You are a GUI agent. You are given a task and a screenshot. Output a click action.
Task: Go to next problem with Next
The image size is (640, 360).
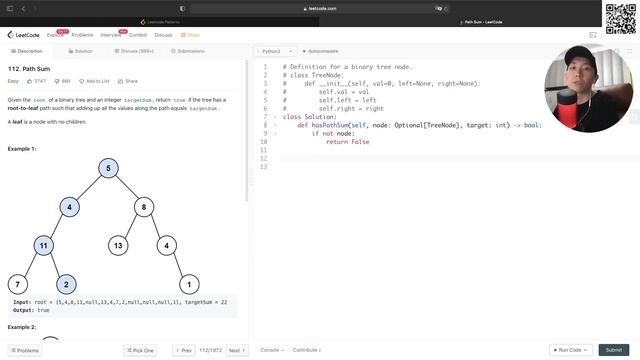tap(237, 351)
